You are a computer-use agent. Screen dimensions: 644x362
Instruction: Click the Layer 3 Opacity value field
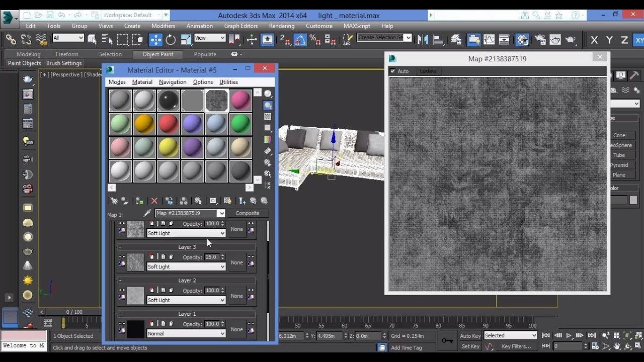point(211,257)
